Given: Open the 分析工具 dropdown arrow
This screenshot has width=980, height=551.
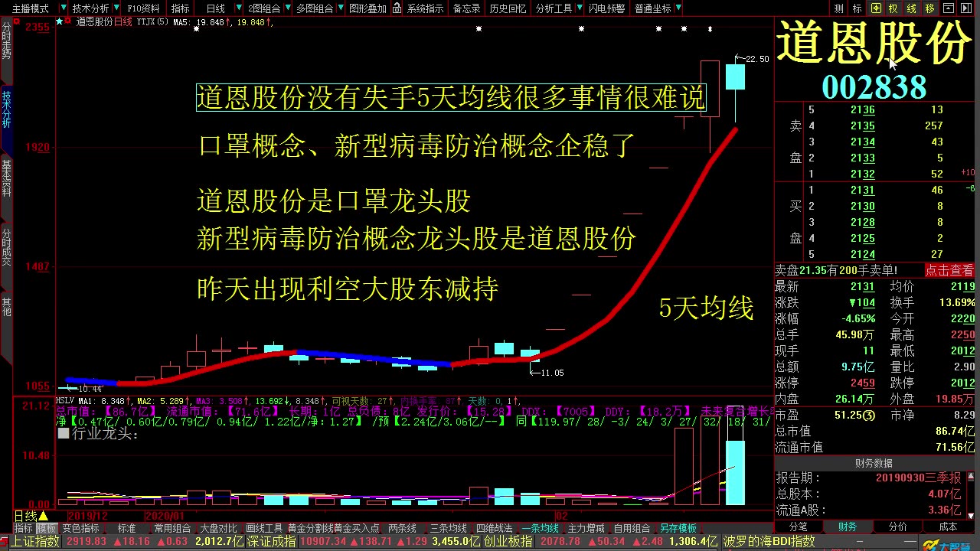Looking at the screenshot, I should click(x=580, y=8).
